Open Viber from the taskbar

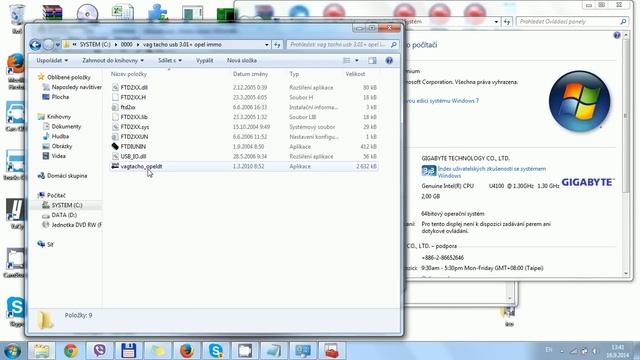click(x=100, y=351)
